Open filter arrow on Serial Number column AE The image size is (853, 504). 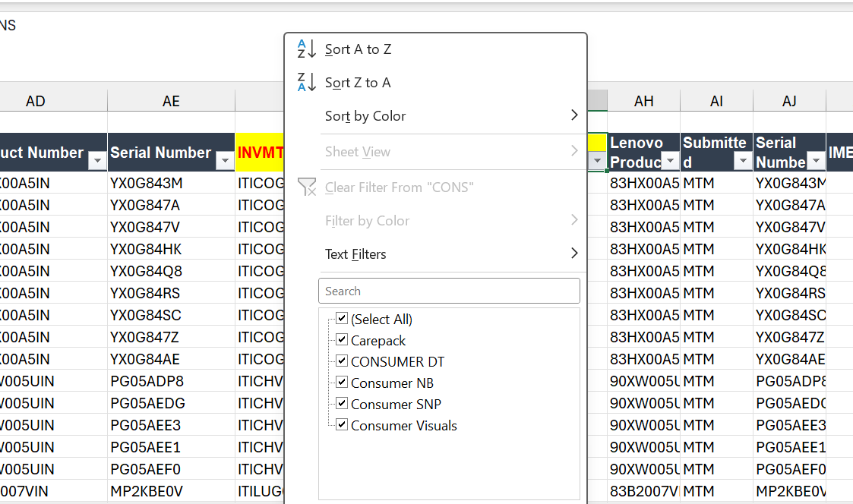click(224, 161)
